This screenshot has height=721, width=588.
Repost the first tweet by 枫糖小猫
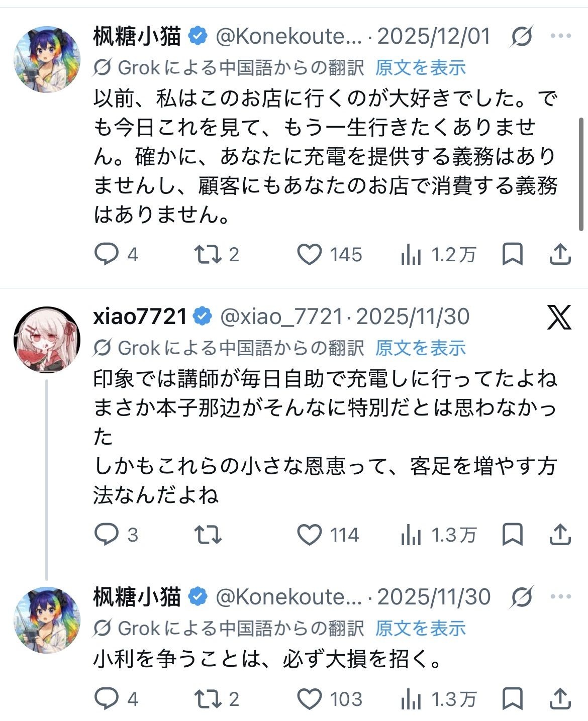coord(208,254)
